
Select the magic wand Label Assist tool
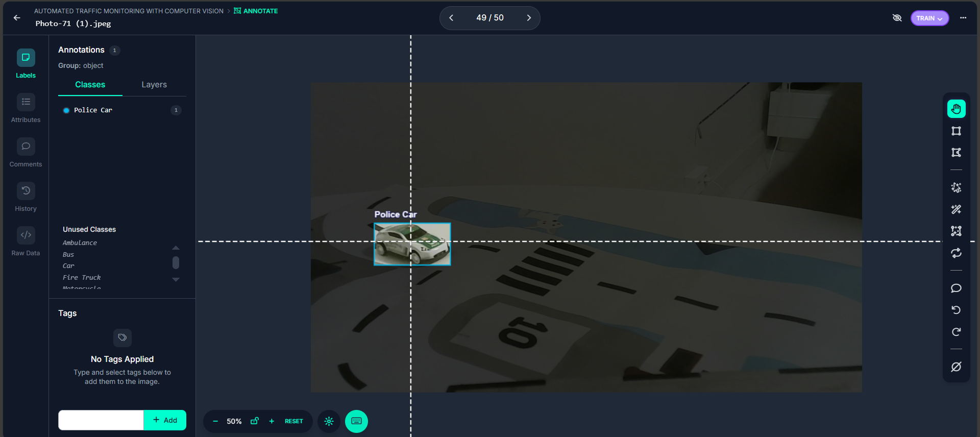(956, 209)
